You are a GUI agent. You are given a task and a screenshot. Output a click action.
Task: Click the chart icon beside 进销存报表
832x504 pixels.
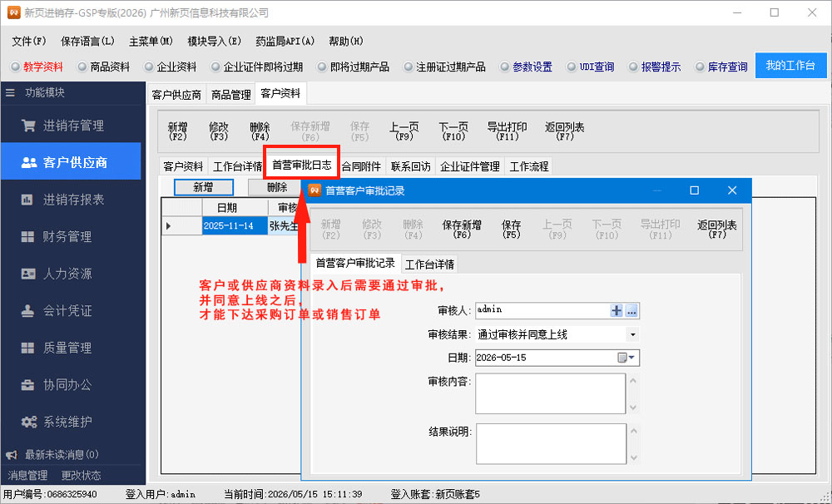coord(27,200)
